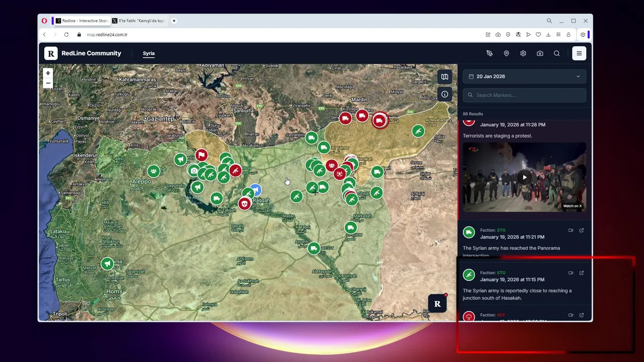Open the settings gear in RedLine header
Viewport: 644px width, 362px height.
[x=523, y=53]
